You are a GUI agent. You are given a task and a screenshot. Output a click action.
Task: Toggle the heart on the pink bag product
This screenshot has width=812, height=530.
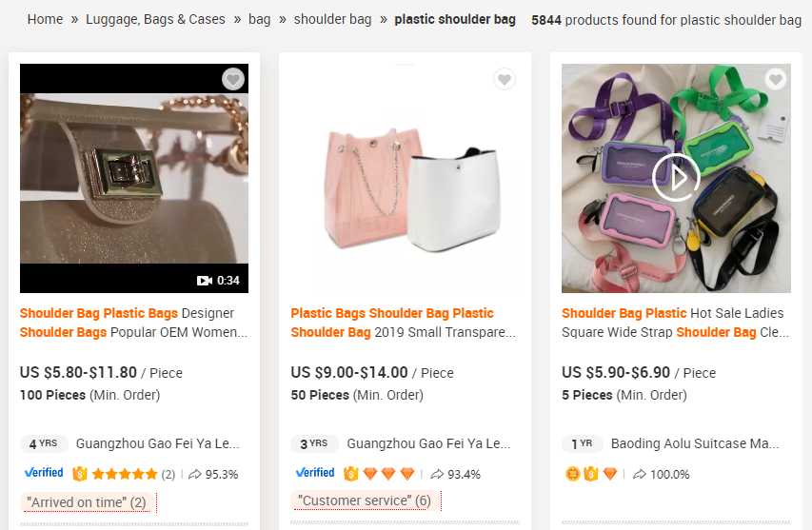tap(505, 80)
